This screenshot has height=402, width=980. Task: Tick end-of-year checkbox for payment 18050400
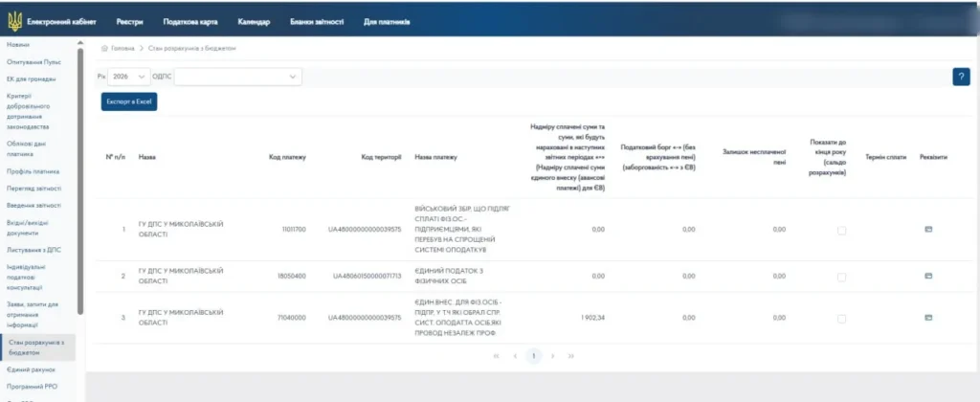click(841, 277)
